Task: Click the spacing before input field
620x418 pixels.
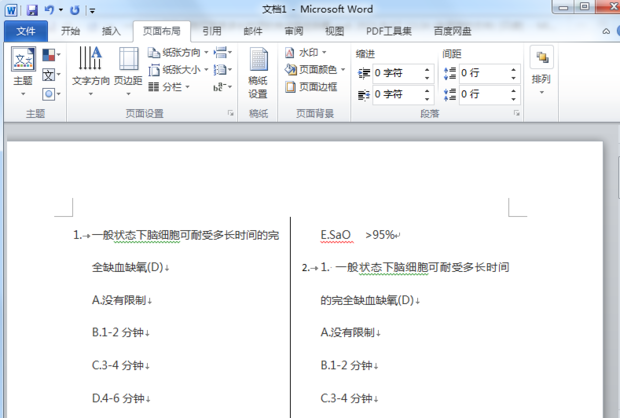Action: [484, 73]
